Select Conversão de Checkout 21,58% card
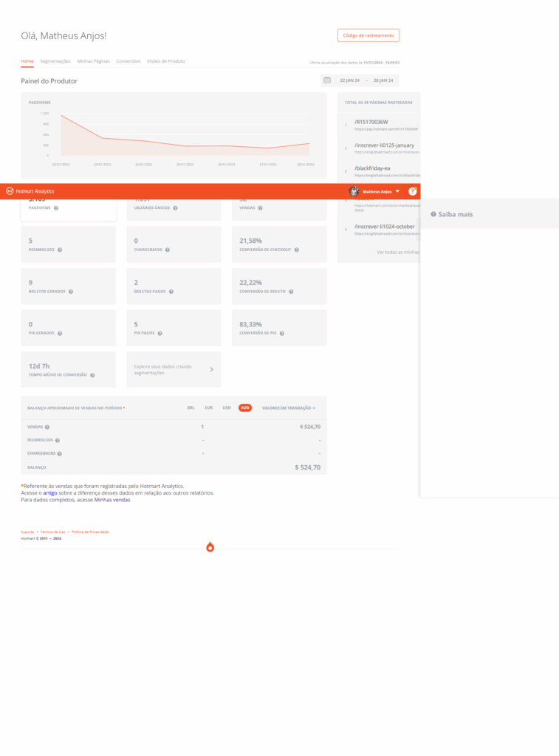The image size is (559, 756). click(279, 244)
